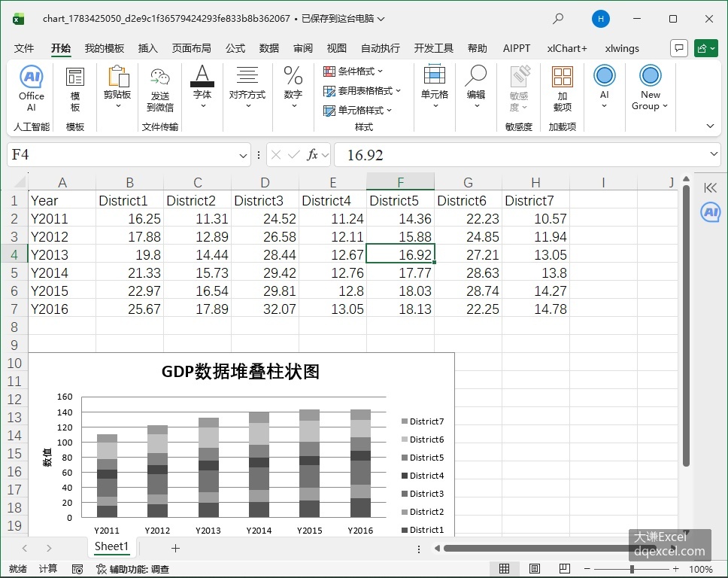Click the search magnifier in title bar
The image size is (728, 578).
tap(558, 19)
